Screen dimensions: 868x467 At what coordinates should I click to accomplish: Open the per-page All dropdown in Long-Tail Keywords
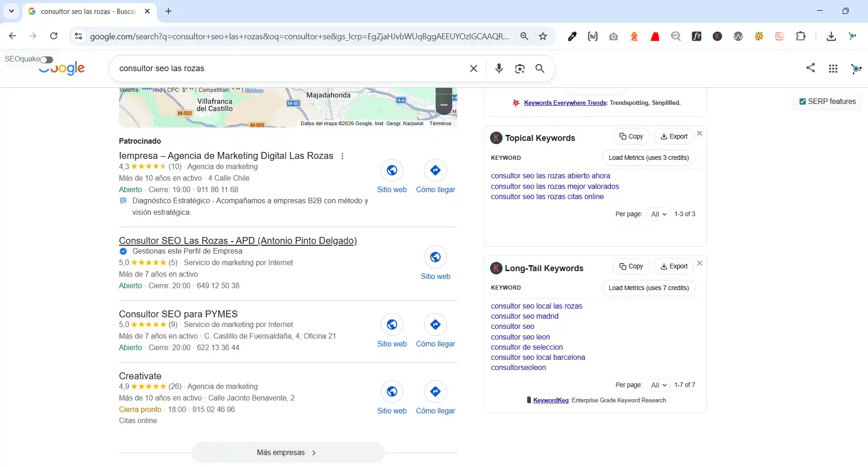659,385
